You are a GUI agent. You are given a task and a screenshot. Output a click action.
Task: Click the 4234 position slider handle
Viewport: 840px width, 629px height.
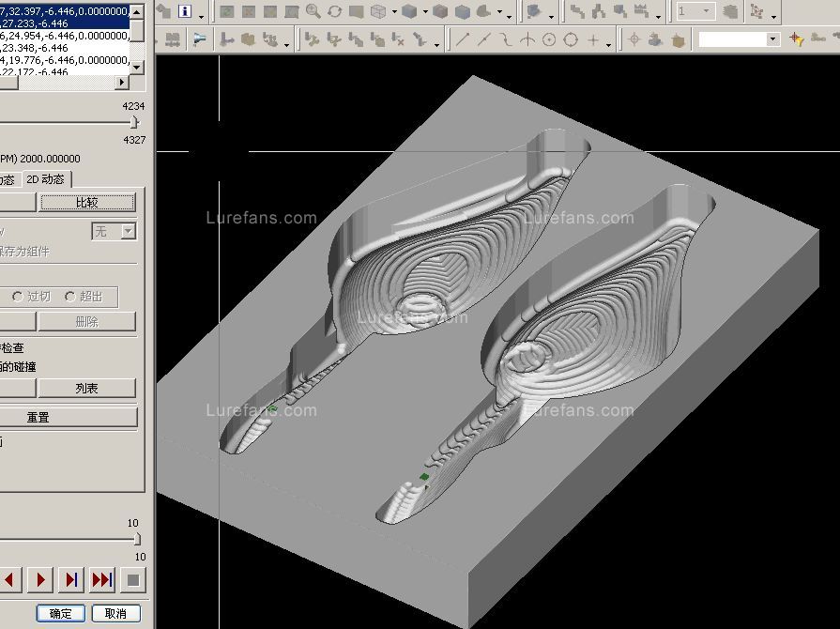coord(134,122)
